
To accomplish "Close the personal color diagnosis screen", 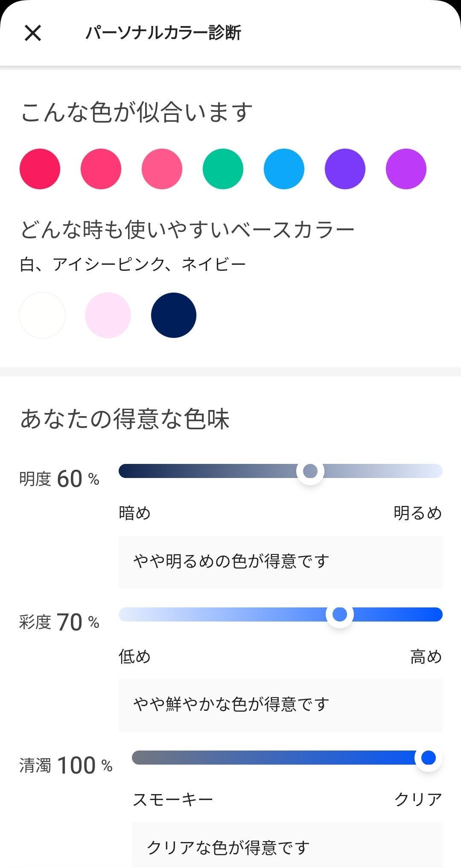I will [33, 33].
